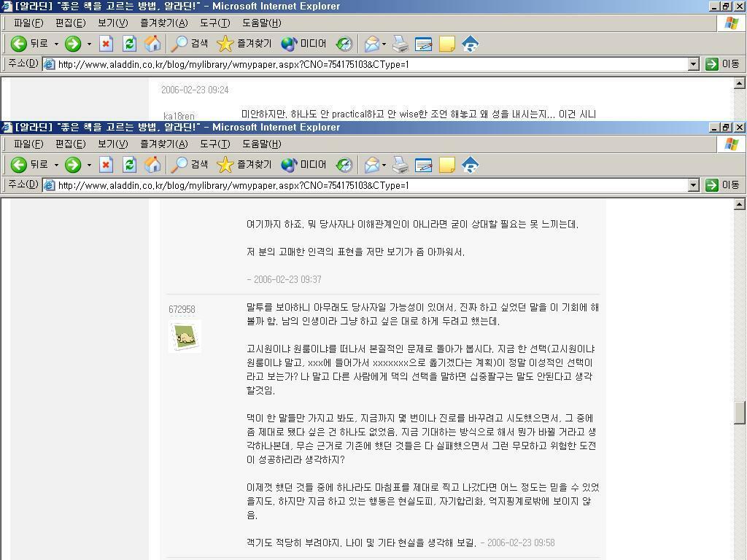
Task: Go to Home in the lower window toolbar
Action: coord(152,165)
